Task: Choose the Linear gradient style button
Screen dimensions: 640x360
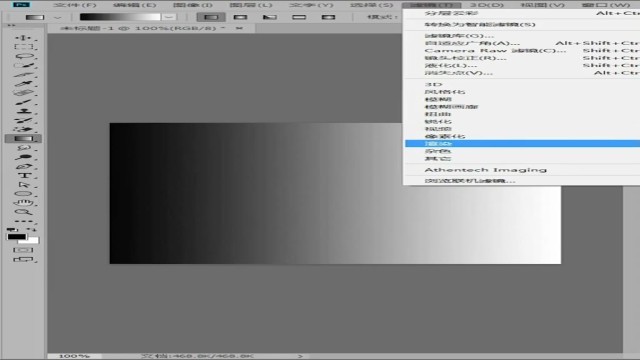Action: [x=211, y=17]
